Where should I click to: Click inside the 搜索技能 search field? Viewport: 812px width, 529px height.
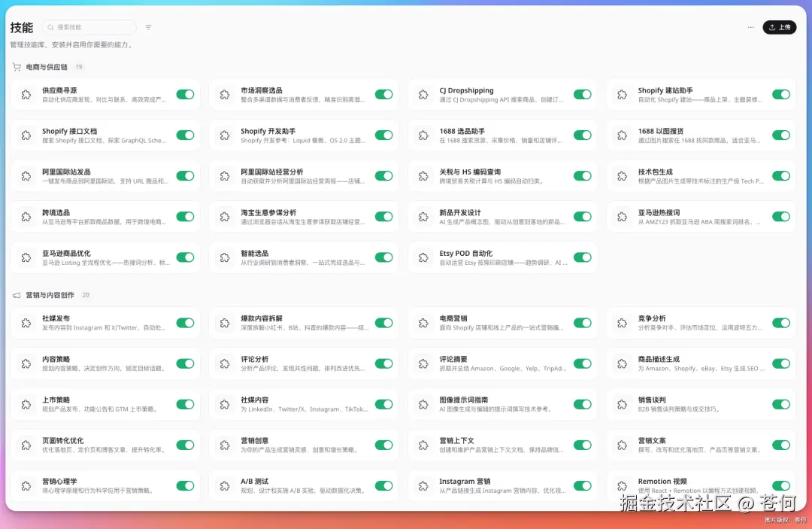tap(89, 26)
